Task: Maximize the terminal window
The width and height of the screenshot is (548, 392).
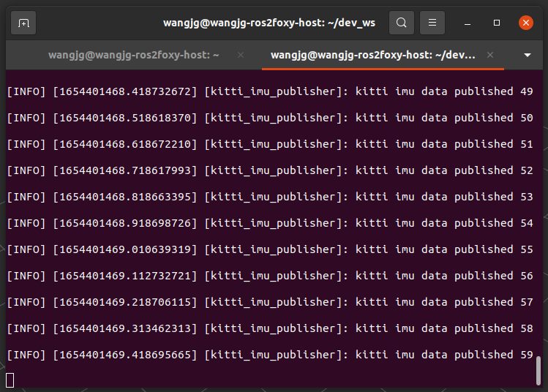Action: [x=497, y=23]
